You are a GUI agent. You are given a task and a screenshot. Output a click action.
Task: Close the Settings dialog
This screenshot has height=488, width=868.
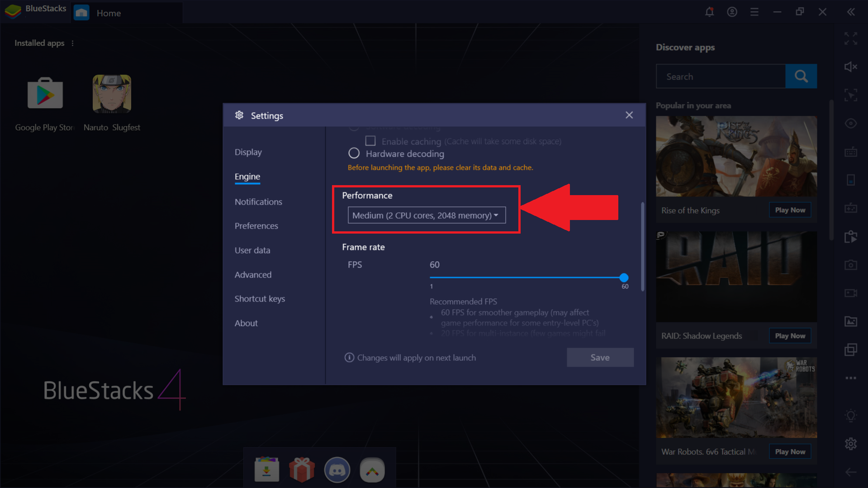[x=629, y=115]
